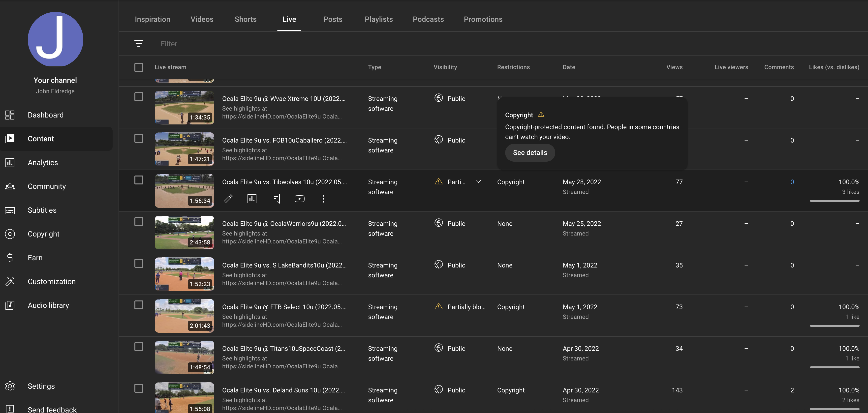View Tibwolves stream on YouTube icon
Image resolution: width=868 pixels, height=413 pixels.
pyautogui.click(x=300, y=199)
